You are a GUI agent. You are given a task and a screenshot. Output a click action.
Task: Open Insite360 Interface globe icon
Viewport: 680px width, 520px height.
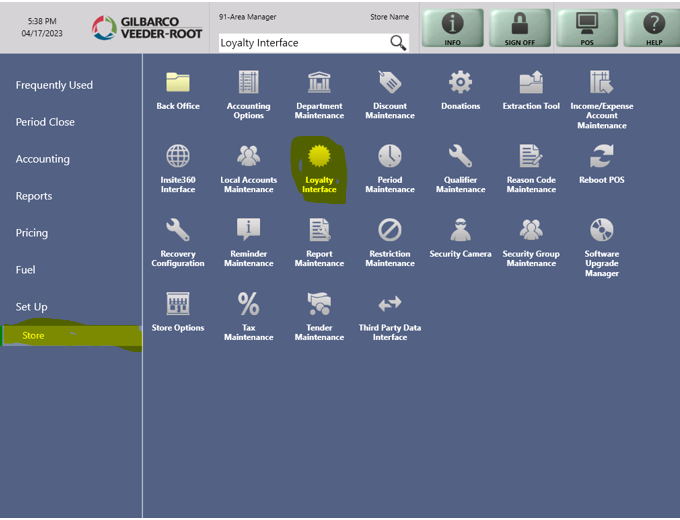178,158
